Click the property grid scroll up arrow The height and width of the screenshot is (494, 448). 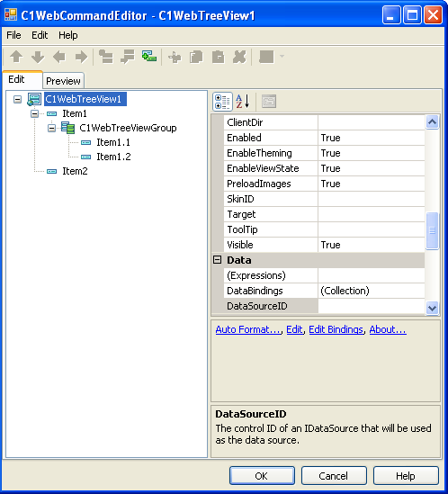(x=432, y=121)
